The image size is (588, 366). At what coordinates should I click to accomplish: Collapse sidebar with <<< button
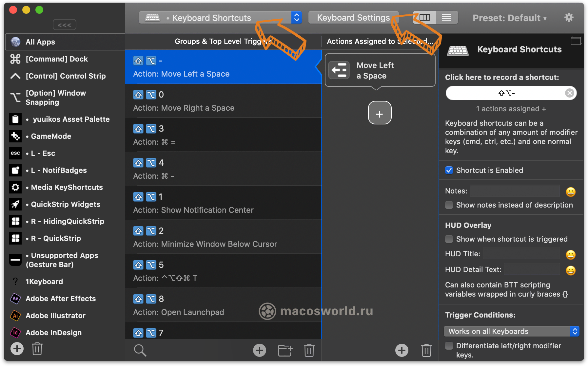65,25
